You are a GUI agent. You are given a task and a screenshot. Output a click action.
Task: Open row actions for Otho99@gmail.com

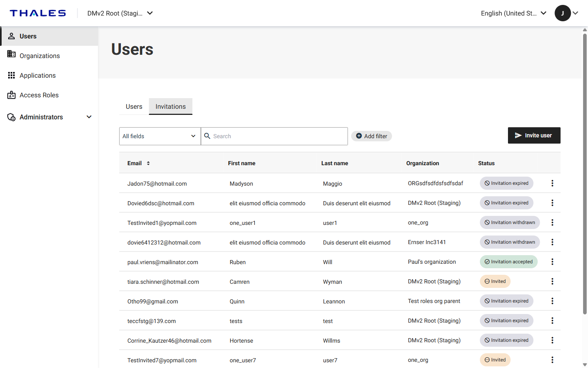tap(552, 301)
